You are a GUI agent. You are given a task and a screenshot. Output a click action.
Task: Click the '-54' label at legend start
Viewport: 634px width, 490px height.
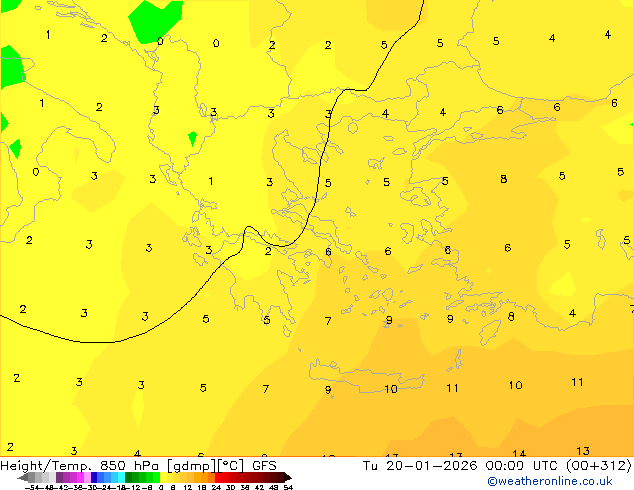(x=31, y=487)
